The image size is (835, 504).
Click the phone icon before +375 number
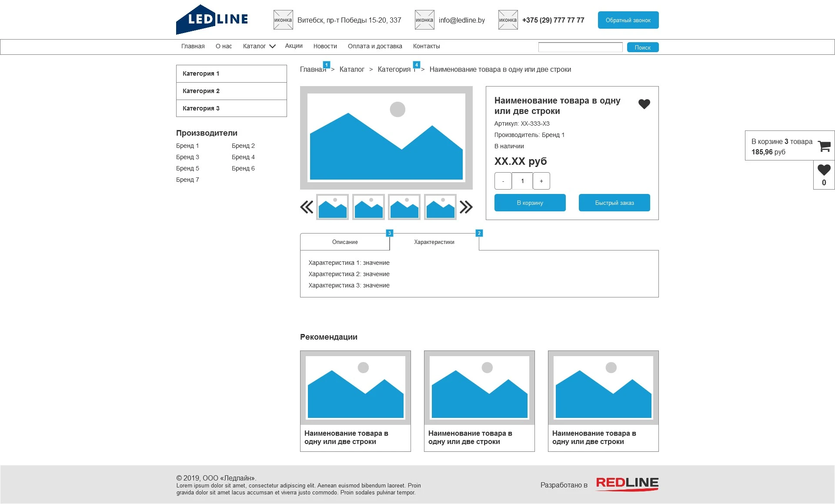point(508,20)
